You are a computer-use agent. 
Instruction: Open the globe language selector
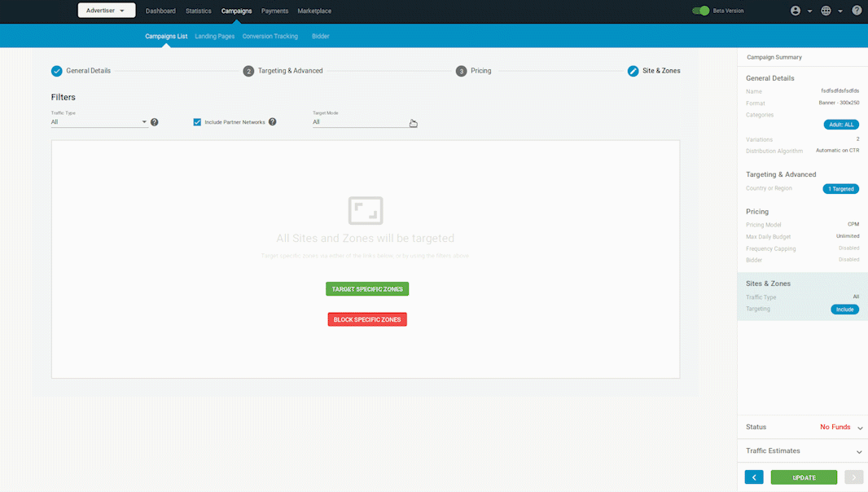(826, 11)
